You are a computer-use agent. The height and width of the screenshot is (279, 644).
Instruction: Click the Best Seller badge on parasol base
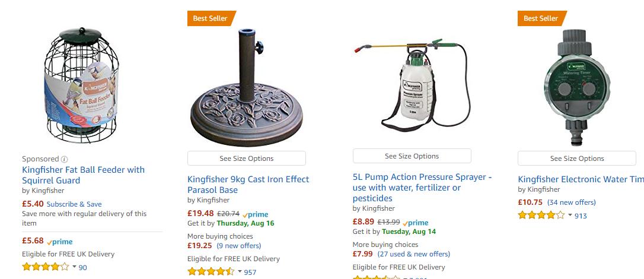click(x=211, y=18)
